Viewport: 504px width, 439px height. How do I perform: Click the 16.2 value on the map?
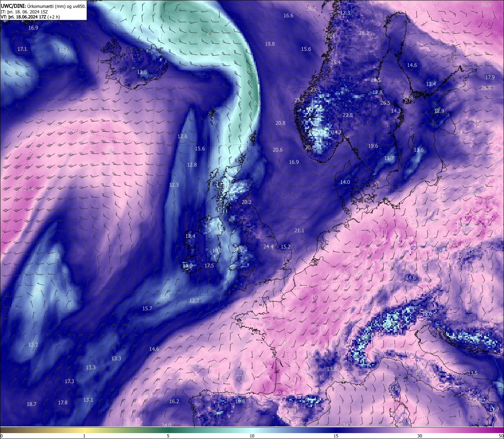tap(174, 402)
